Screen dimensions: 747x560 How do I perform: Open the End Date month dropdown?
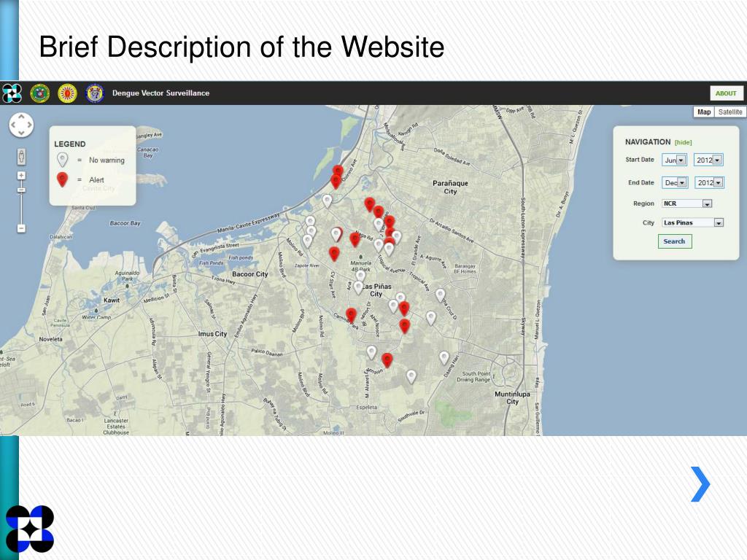[x=675, y=183]
